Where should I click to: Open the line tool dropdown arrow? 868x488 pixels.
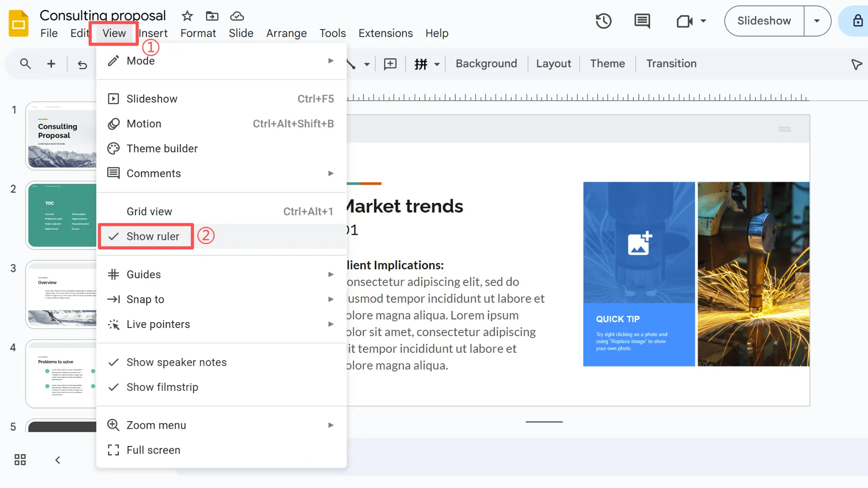point(367,64)
